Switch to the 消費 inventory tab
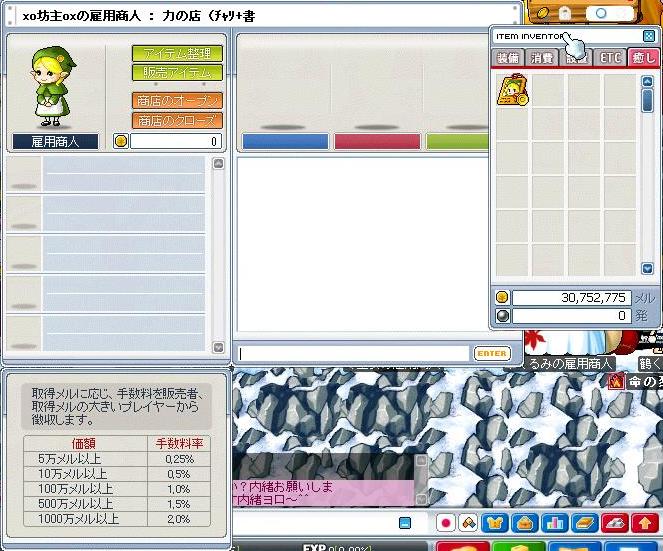The height and width of the screenshot is (551, 663). pos(542,58)
